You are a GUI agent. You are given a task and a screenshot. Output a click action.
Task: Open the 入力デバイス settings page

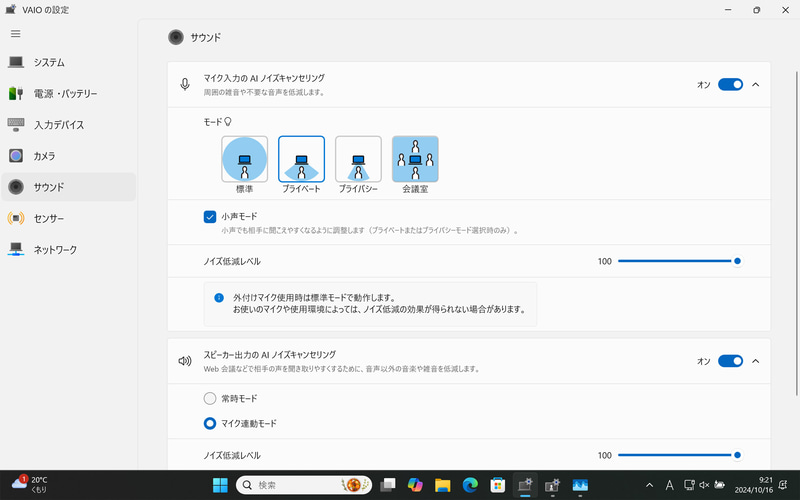pyautogui.click(x=68, y=124)
